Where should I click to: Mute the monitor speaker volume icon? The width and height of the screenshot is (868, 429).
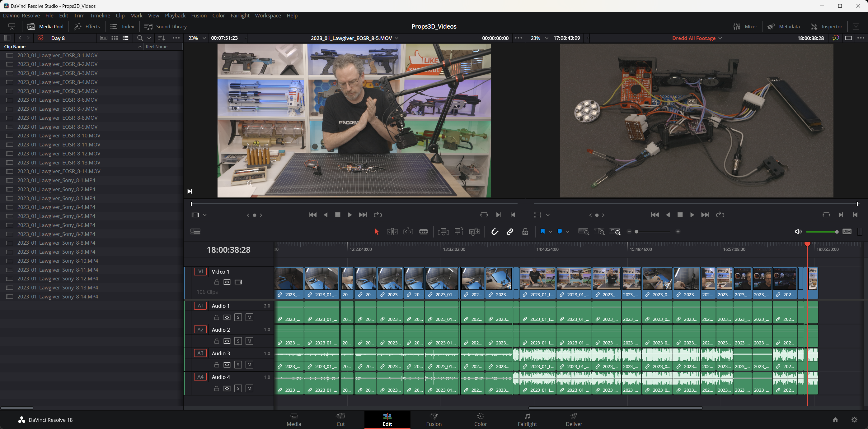click(798, 232)
